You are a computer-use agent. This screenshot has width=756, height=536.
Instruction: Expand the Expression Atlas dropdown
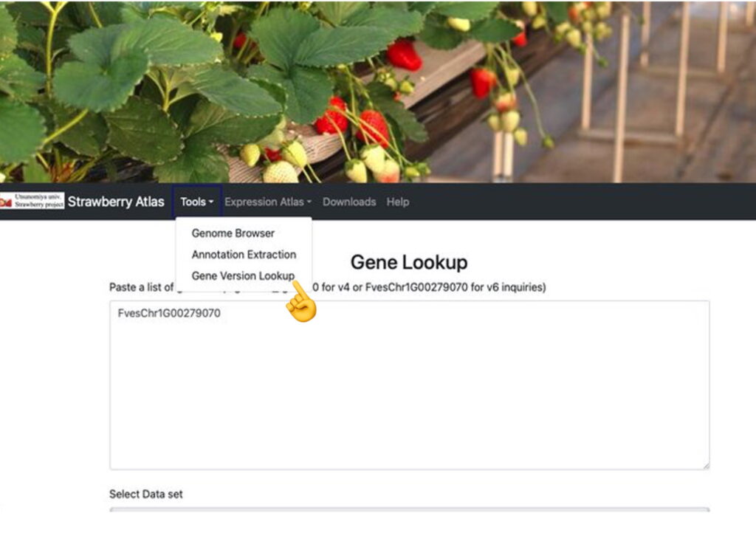267,202
